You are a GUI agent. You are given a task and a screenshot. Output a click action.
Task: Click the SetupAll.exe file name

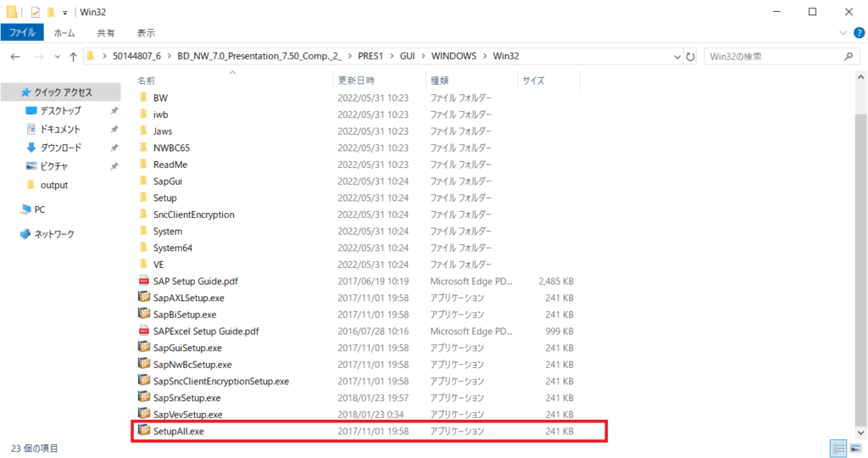pos(178,431)
